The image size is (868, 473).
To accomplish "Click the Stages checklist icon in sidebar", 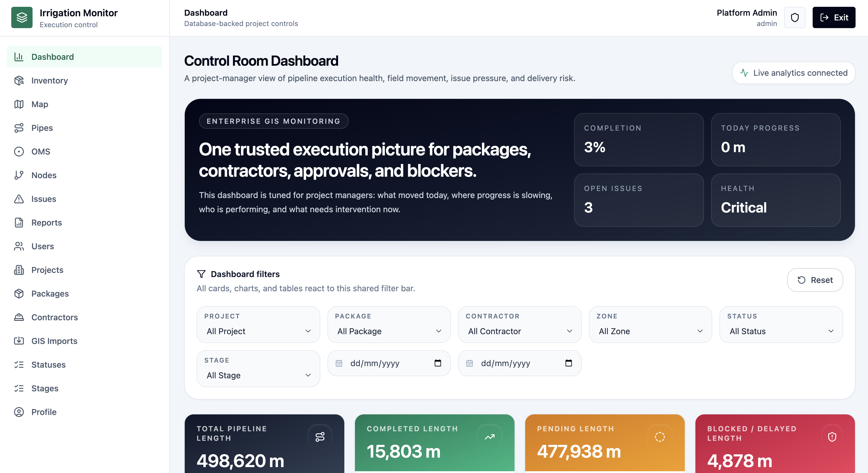I will tap(19, 388).
